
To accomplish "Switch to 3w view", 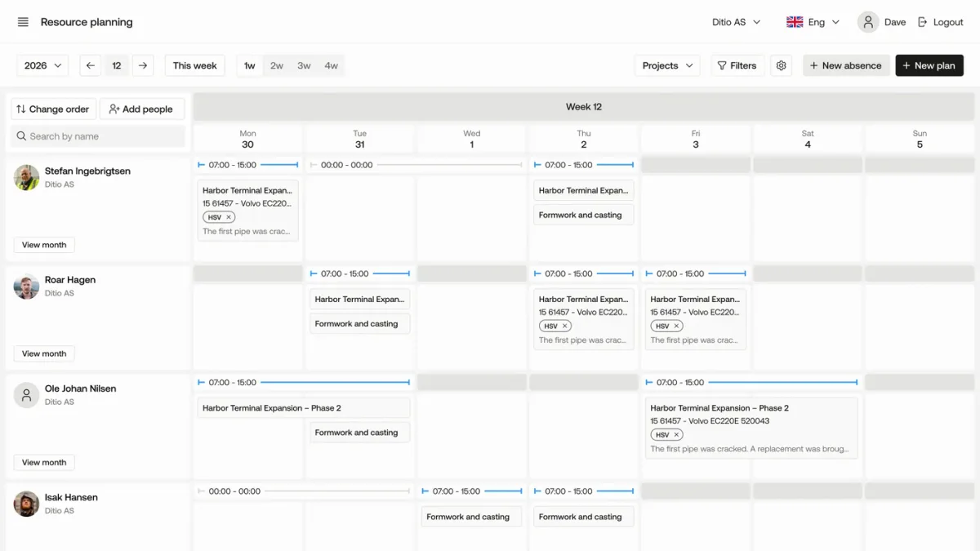I will click(x=304, y=66).
